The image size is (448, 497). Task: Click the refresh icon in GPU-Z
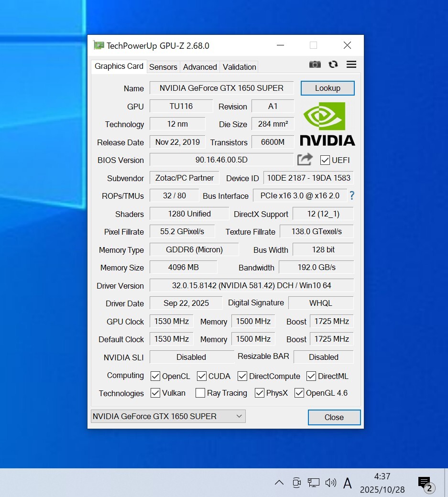pos(333,65)
